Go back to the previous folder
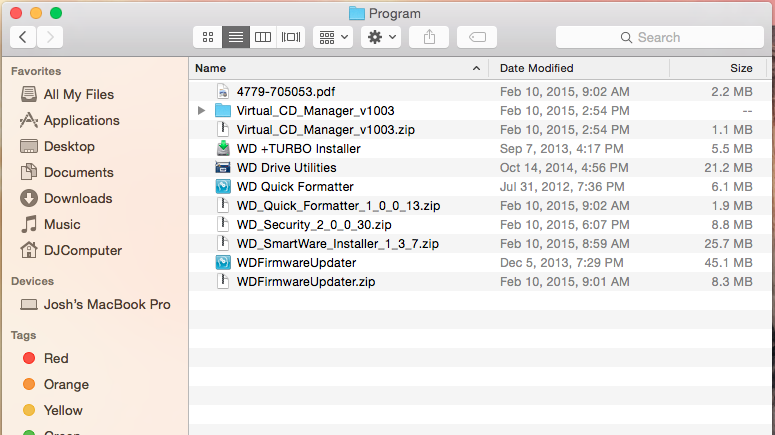This screenshot has height=435, width=775. (x=23, y=37)
